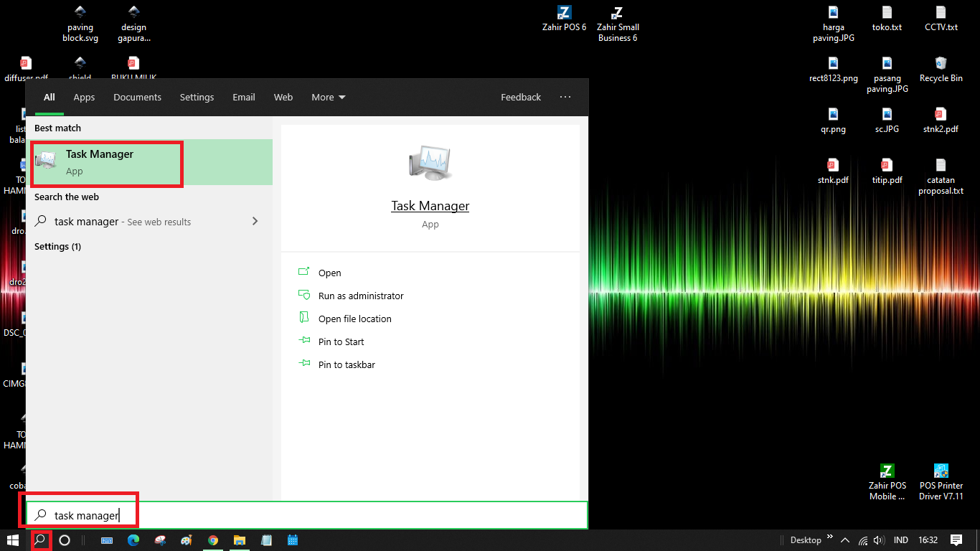Open the Action Center notifications icon

coord(956,540)
